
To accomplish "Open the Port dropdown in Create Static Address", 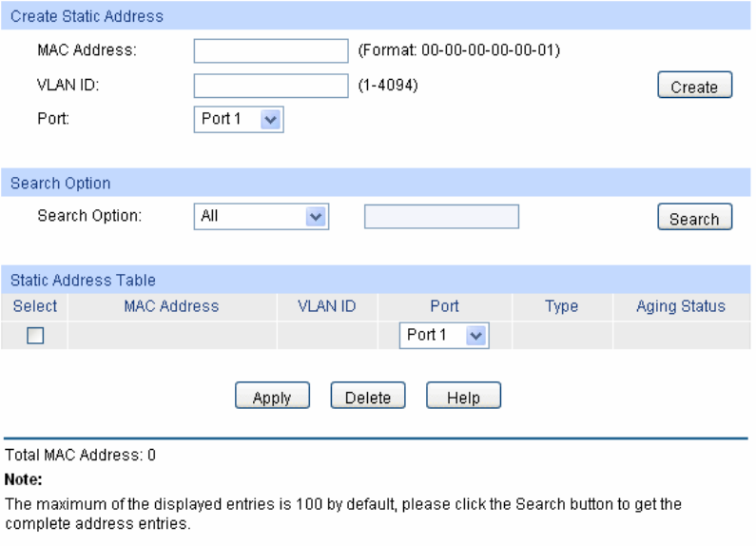I will point(239,119).
